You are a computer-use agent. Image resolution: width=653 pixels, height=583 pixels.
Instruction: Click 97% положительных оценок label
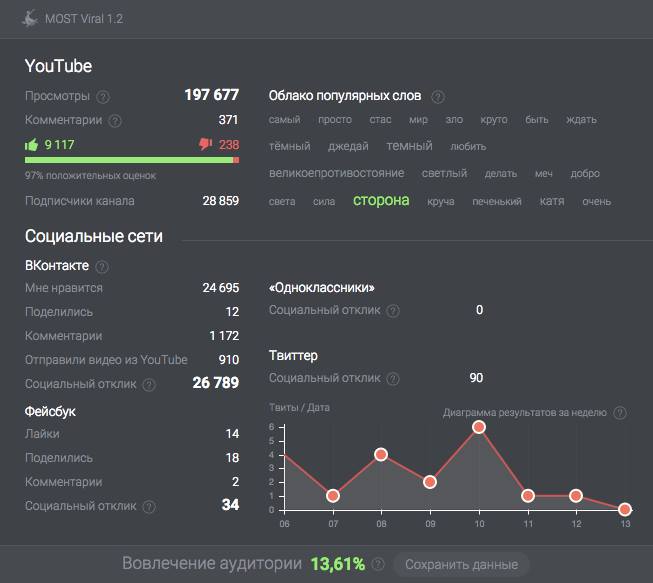(90, 176)
